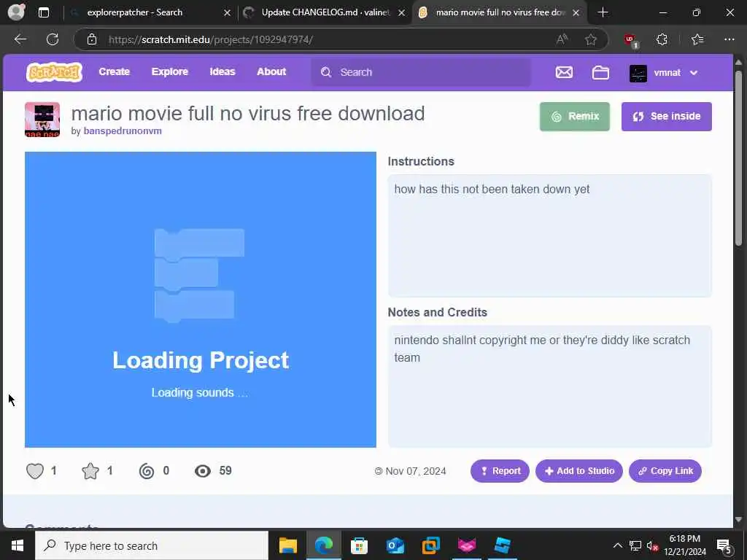Open My Stuff folder icon
The height and width of the screenshot is (560, 747).
click(x=600, y=72)
